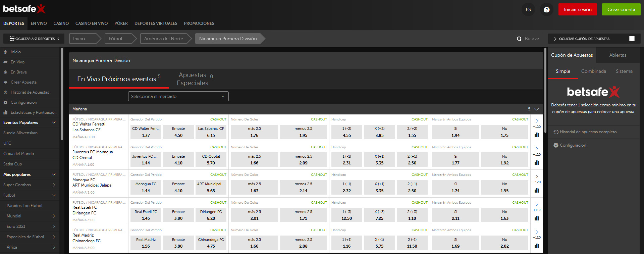Click the Iniciar sesión button
The image size is (644, 254).
pyautogui.click(x=578, y=9)
